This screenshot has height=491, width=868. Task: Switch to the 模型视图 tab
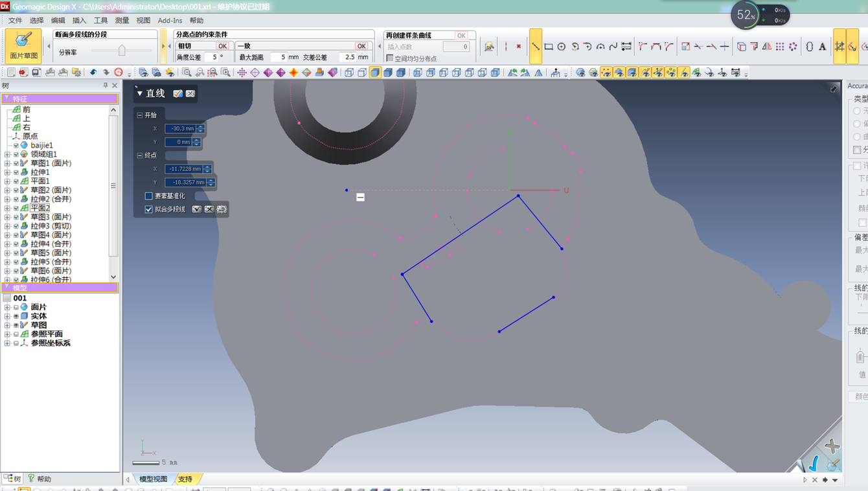pyautogui.click(x=154, y=479)
